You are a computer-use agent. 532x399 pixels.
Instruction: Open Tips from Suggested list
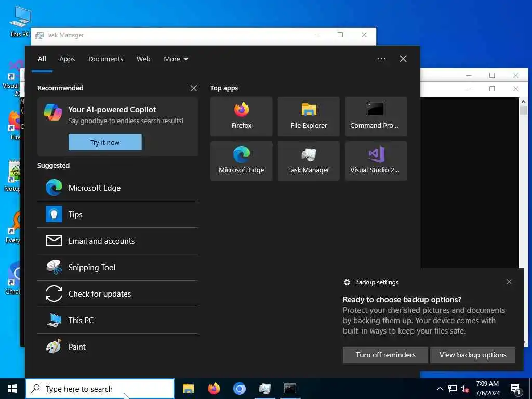pos(118,215)
